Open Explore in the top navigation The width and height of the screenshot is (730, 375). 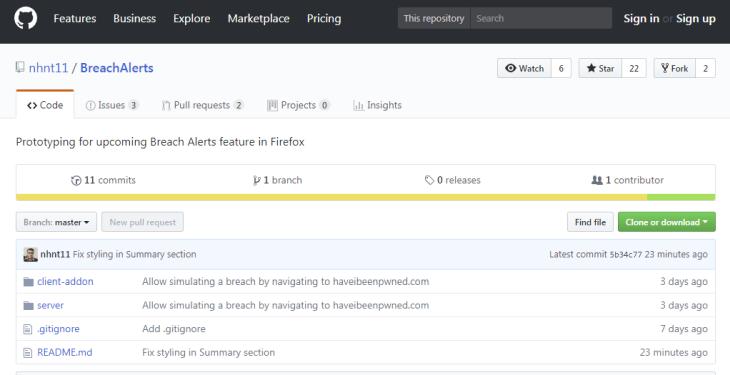tap(192, 19)
